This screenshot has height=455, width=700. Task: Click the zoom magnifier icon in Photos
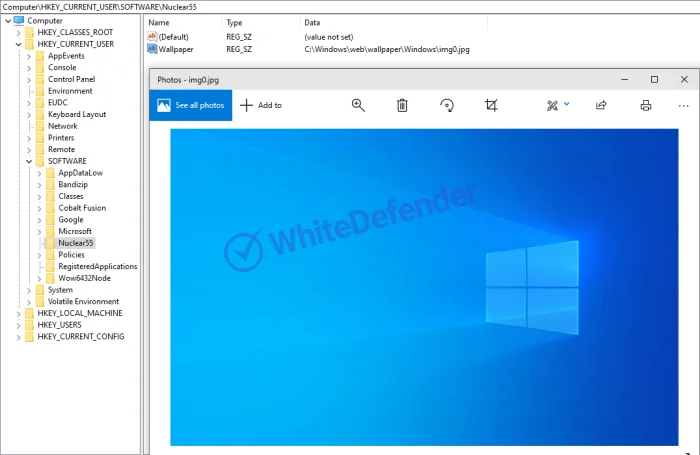[358, 105]
